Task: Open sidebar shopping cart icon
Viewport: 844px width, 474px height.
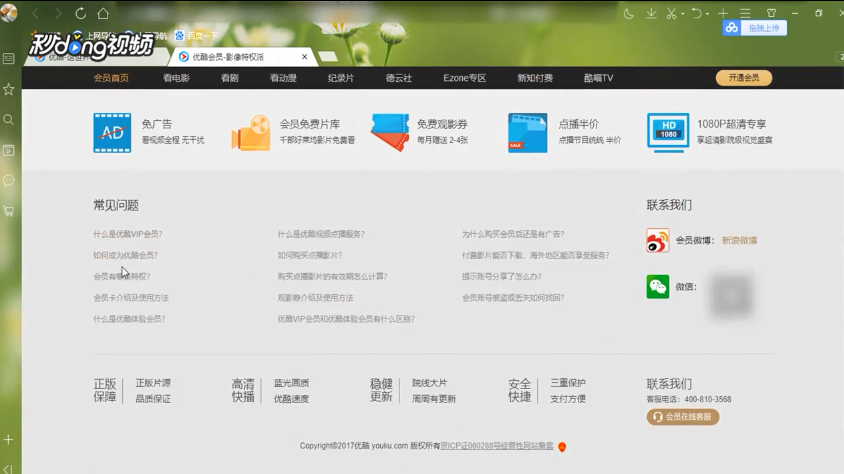Action: coord(9,211)
